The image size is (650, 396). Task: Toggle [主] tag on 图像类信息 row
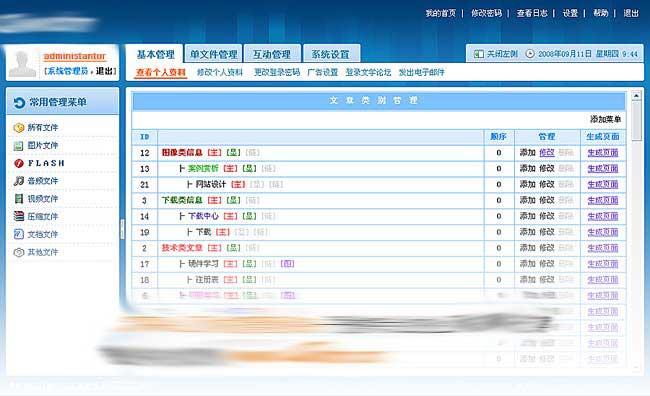[x=214, y=153]
